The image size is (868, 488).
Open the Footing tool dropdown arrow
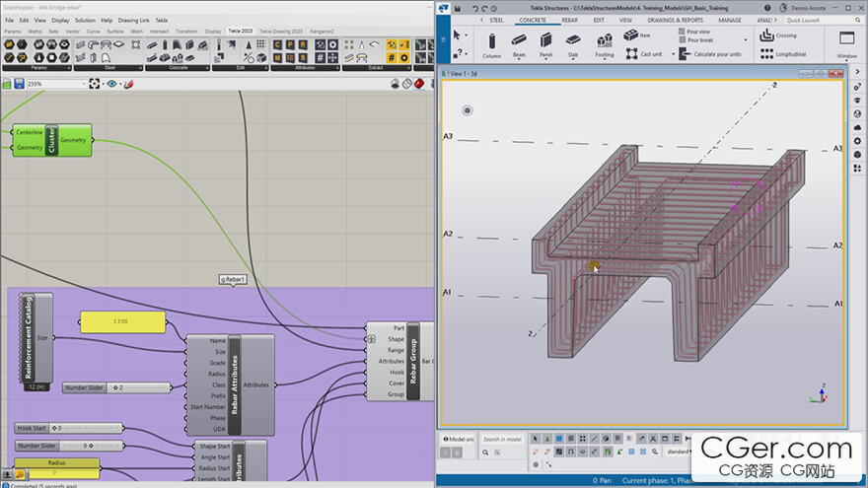pos(605,59)
